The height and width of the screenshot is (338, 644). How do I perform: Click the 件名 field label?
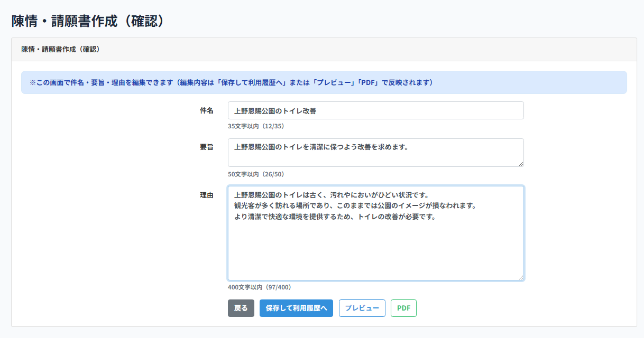[x=207, y=111]
